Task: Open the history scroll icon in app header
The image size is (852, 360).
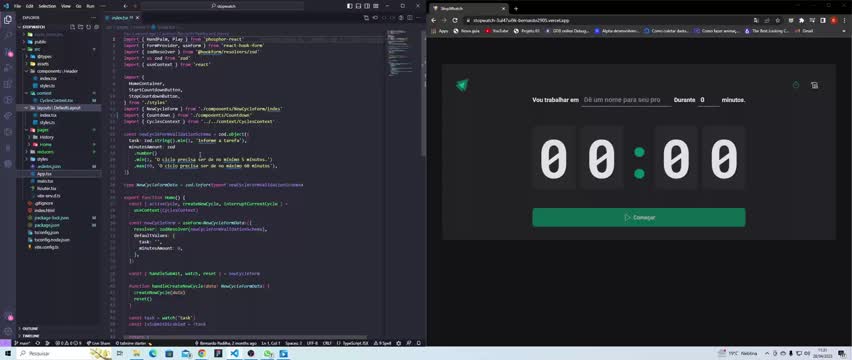Action: [x=815, y=85]
